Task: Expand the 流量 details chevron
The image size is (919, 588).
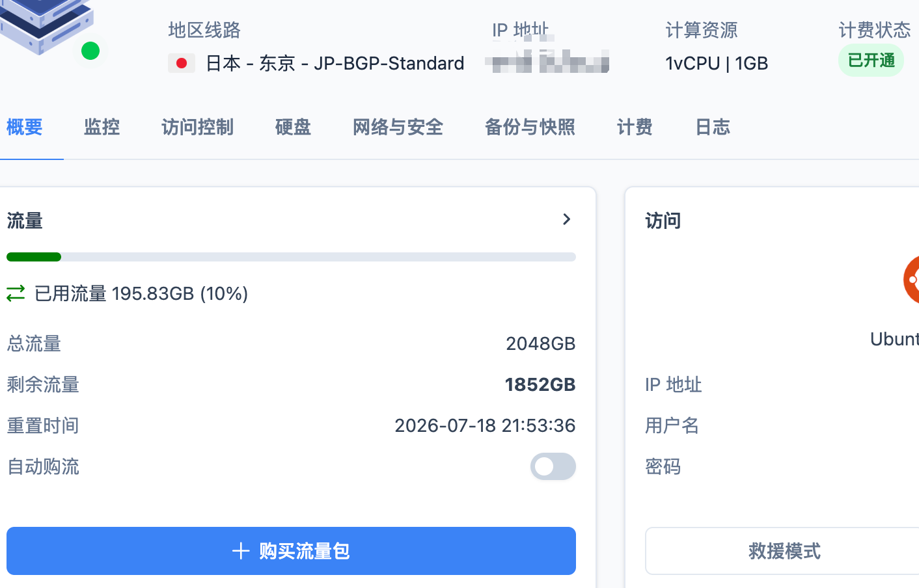Action: click(x=567, y=219)
